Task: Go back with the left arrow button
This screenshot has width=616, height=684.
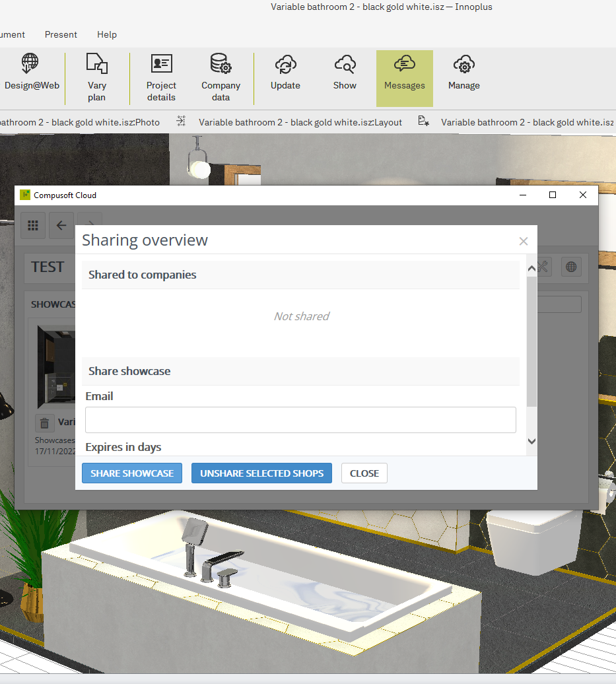Action: click(61, 226)
